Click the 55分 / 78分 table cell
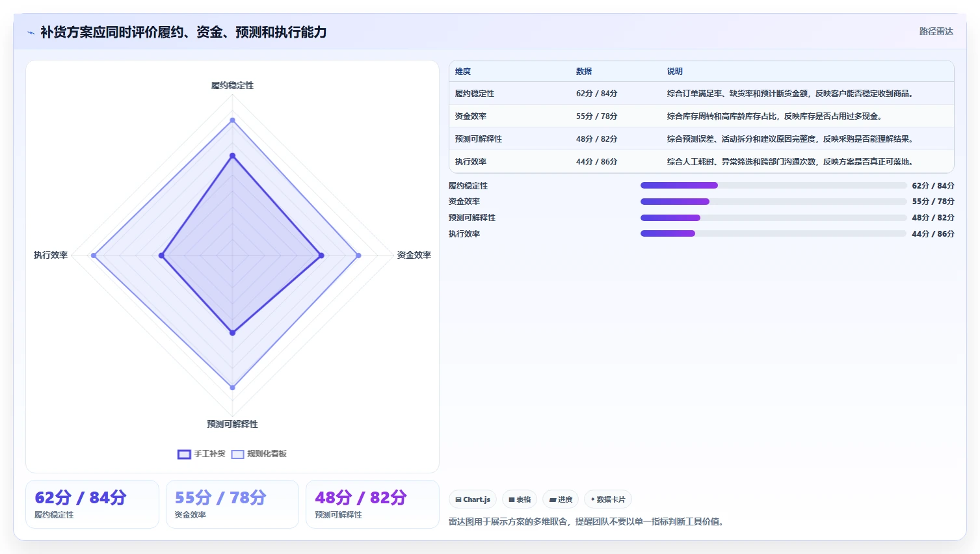This screenshot has width=980, height=554. [596, 116]
